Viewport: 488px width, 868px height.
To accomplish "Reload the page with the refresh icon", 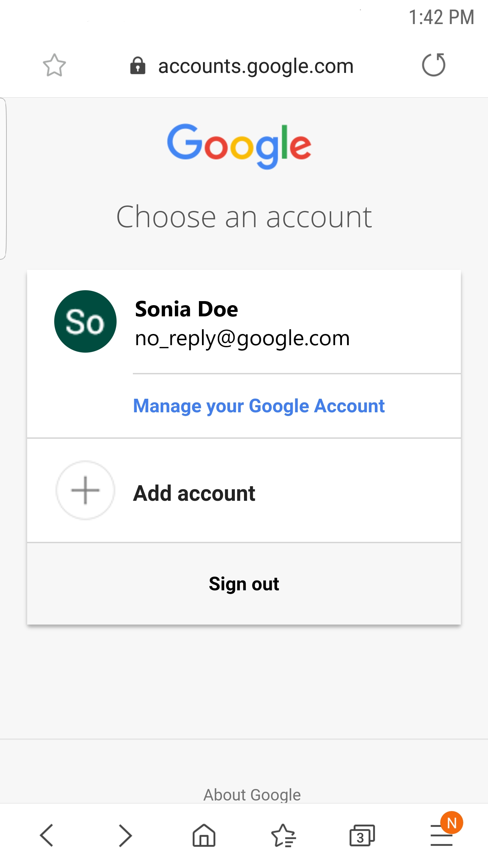I will tap(433, 65).
